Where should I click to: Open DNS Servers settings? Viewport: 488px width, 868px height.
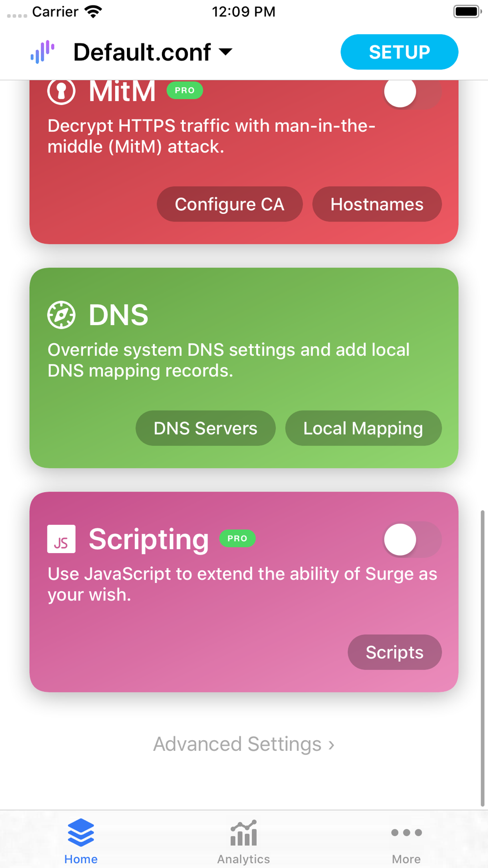205,428
